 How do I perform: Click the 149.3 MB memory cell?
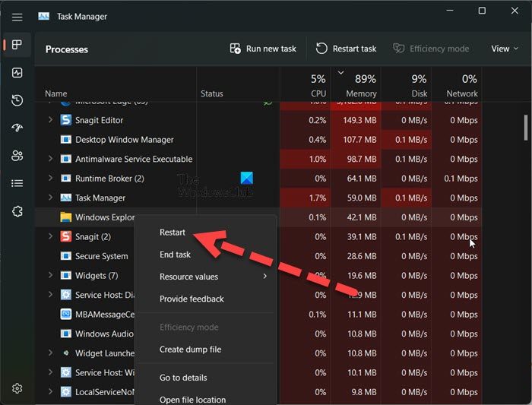[x=356, y=120]
